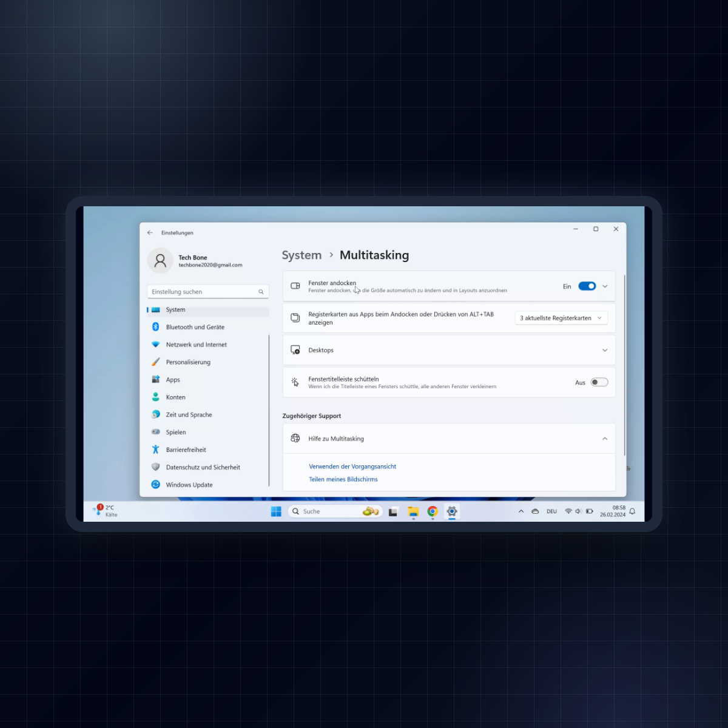The height and width of the screenshot is (728, 728).
Task: Click the OneDrive cloud tray icon
Action: point(535,511)
